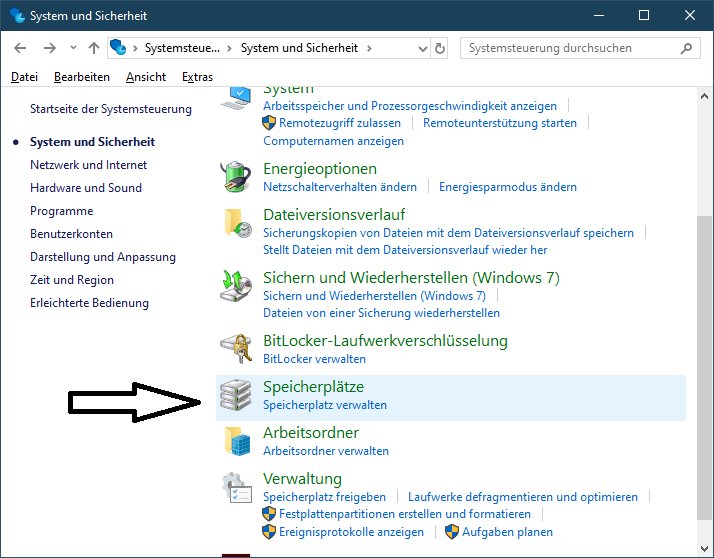Screen dimensions: 714x558
Task: Click Stellt Dateien mit dem Dateiversionsverlauf wieder her
Action: 405,250
